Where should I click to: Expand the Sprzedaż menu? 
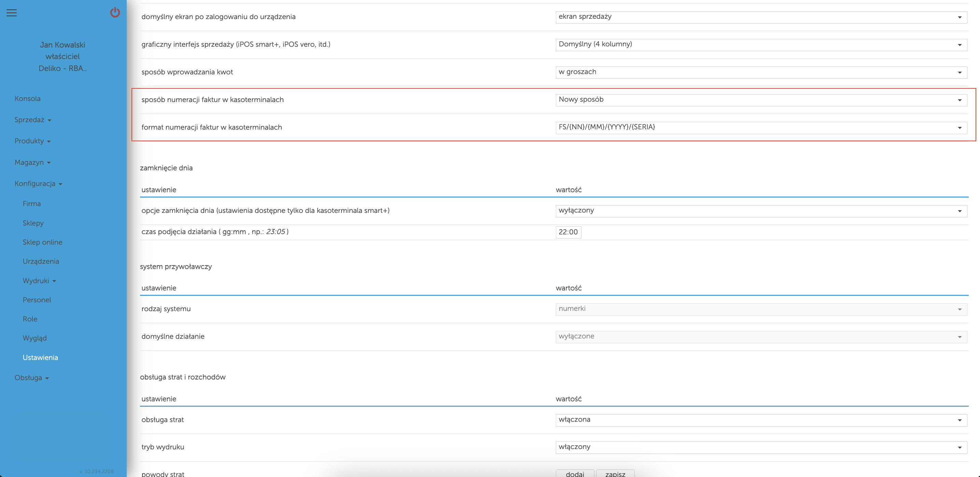[x=33, y=120]
